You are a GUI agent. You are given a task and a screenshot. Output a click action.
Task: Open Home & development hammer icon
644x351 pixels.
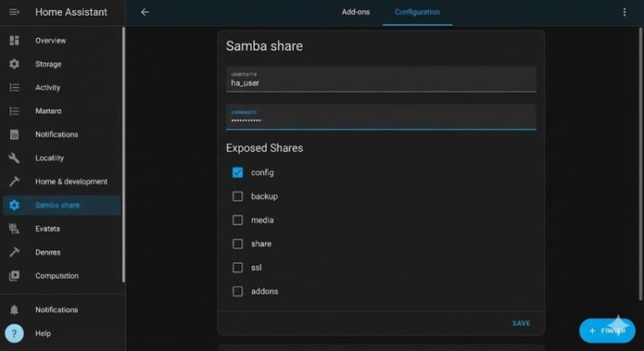(x=14, y=181)
